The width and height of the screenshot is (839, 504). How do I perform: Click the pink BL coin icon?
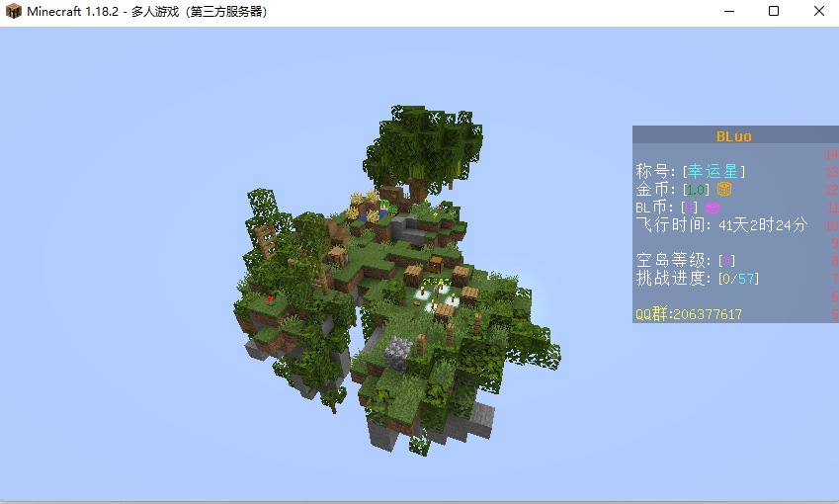pos(713,208)
